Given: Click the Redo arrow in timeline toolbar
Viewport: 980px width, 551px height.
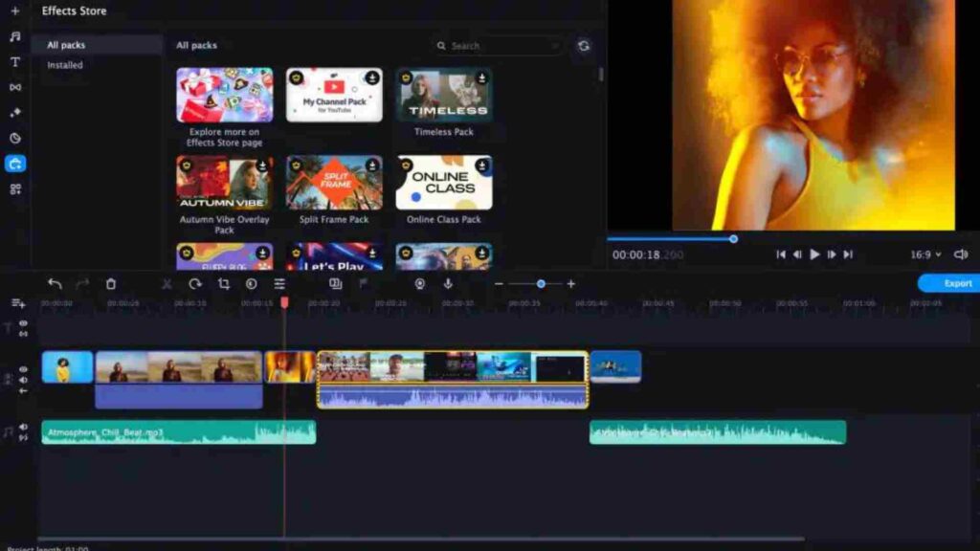Looking at the screenshot, I should click(x=82, y=283).
